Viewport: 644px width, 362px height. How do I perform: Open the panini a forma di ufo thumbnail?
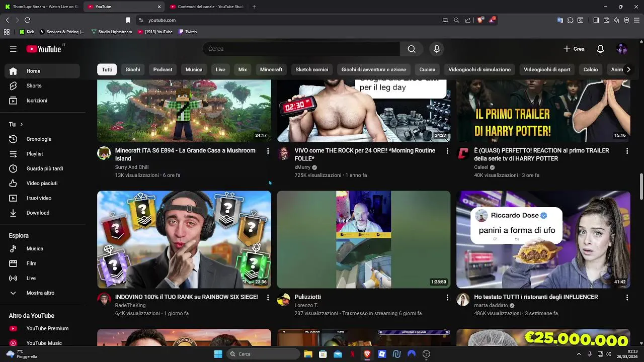coord(543,239)
